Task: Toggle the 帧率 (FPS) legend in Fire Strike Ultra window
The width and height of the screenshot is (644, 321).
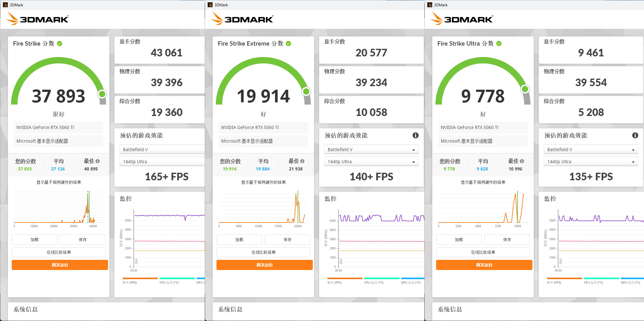Action: [x=564, y=281]
